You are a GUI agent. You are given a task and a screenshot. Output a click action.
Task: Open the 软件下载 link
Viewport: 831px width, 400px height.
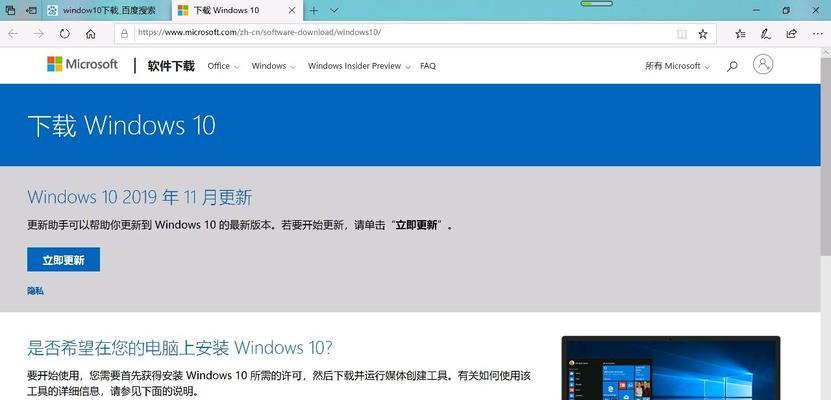click(x=171, y=66)
